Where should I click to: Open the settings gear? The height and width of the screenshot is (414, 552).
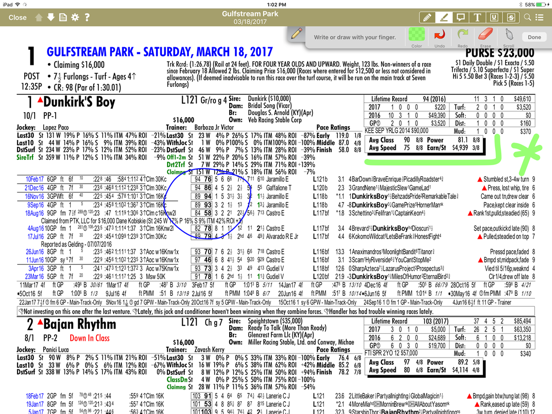(75, 17)
